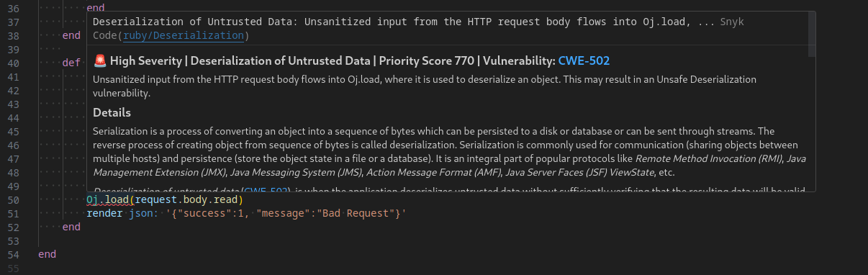The image size is (868, 275).
Task: Click the 'Details' heading in popup
Action: [x=112, y=112]
